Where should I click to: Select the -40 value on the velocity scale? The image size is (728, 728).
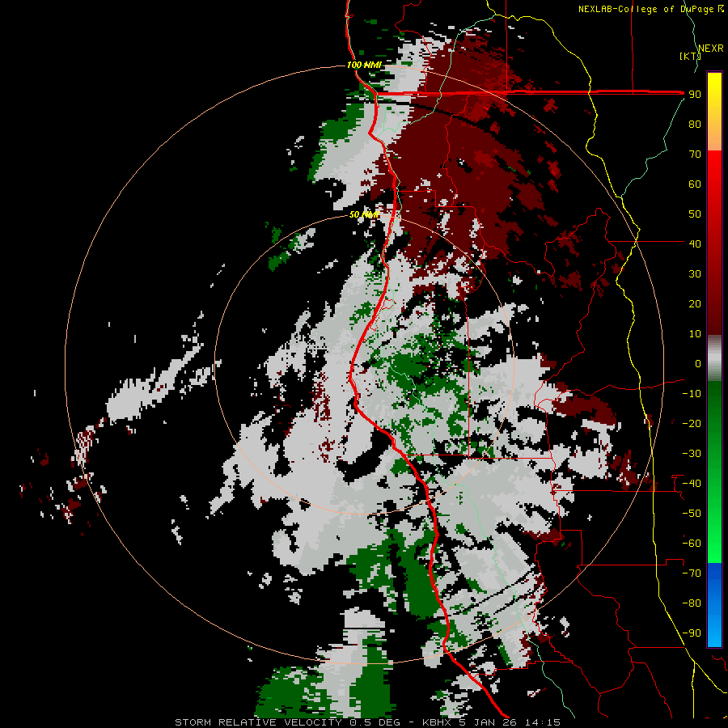(692, 484)
